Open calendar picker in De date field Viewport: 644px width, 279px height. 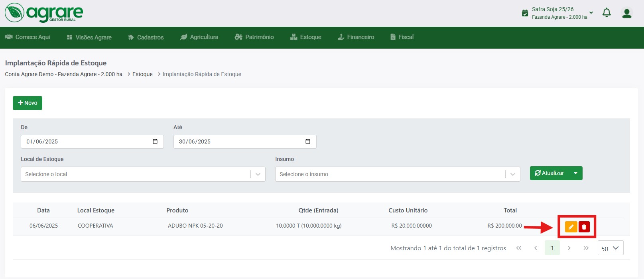click(x=155, y=141)
